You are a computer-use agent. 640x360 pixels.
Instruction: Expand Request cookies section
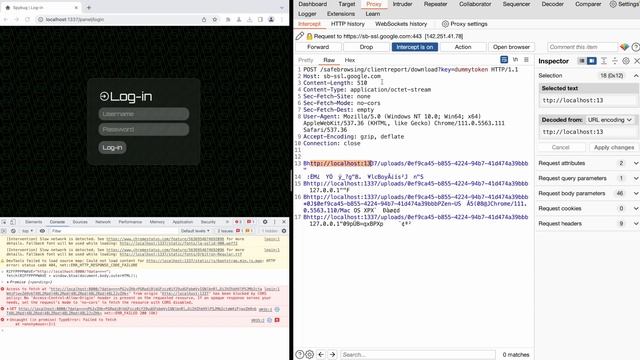click(636, 209)
